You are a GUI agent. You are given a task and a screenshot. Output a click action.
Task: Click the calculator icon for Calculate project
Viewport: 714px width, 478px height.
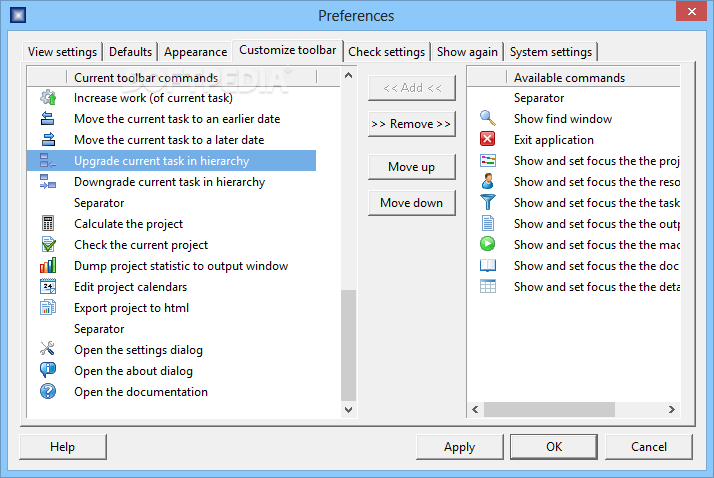pyautogui.click(x=48, y=223)
